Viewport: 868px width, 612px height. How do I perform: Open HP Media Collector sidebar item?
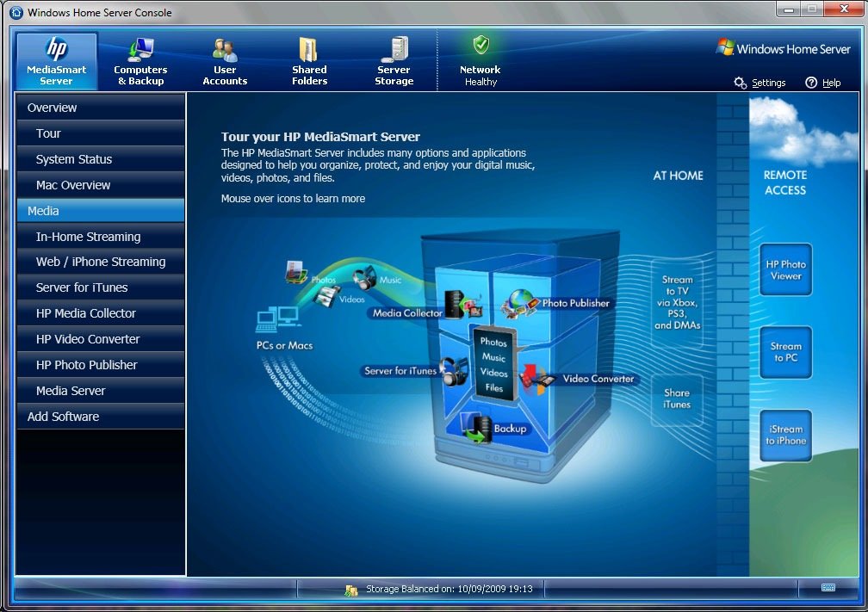pos(101,313)
